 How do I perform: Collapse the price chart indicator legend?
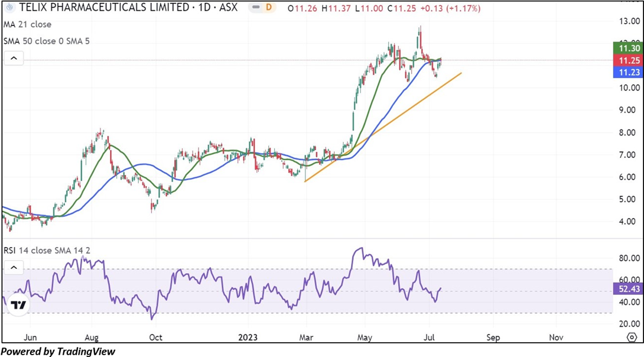click(x=14, y=59)
